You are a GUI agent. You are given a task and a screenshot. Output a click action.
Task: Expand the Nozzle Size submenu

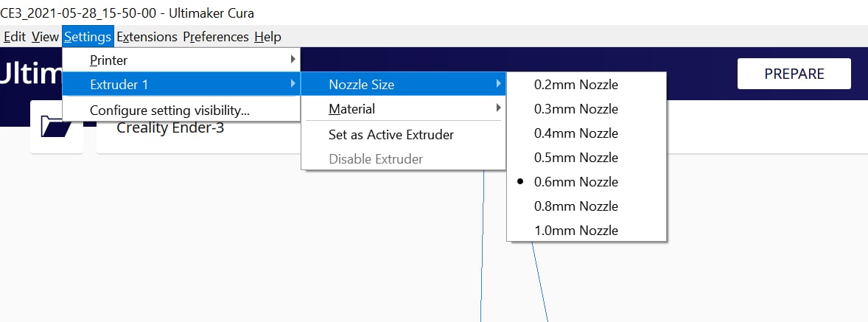(404, 85)
